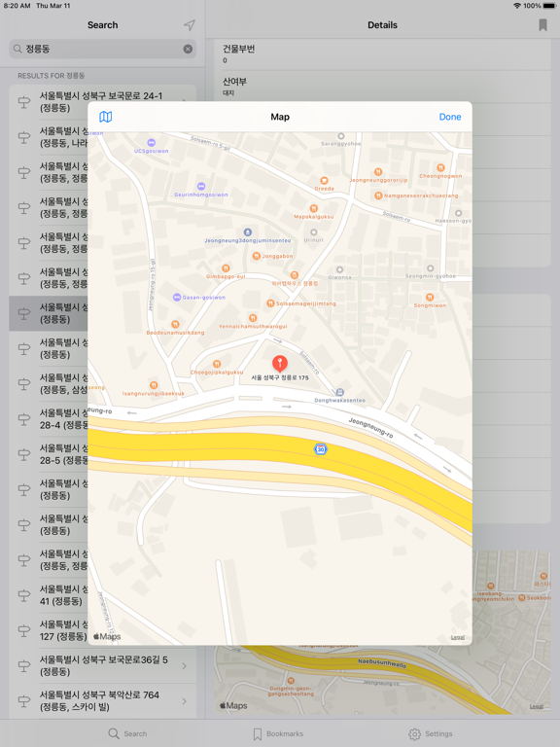Tap the Donghwakasenteo marker
Image resolution: width=560 pixels, height=747 pixels.
339,393
